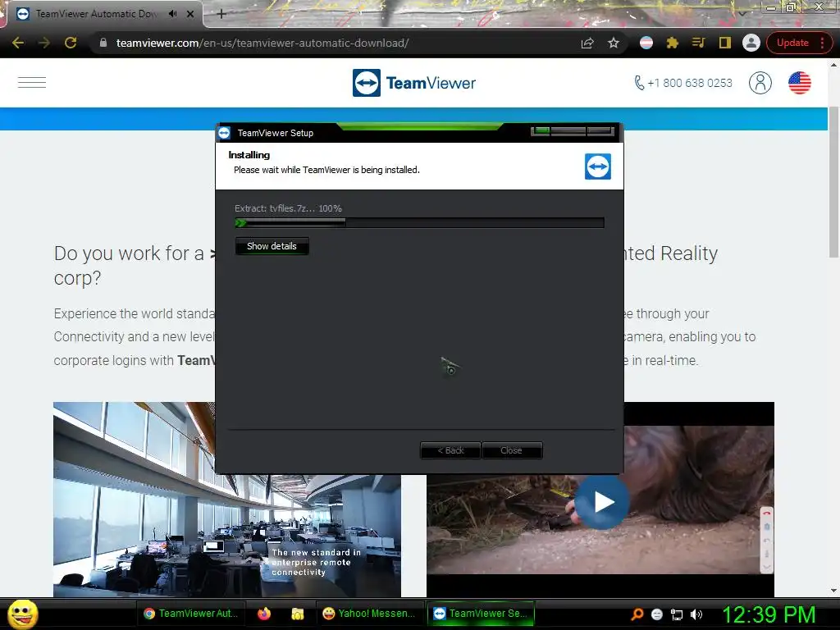
Task: Share this page via the share icon
Action: pyautogui.click(x=587, y=43)
